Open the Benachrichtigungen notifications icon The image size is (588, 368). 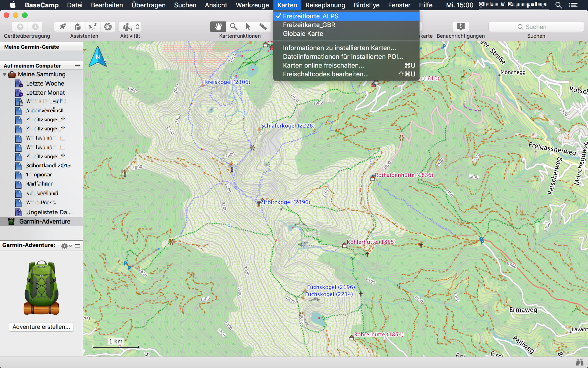point(461,27)
